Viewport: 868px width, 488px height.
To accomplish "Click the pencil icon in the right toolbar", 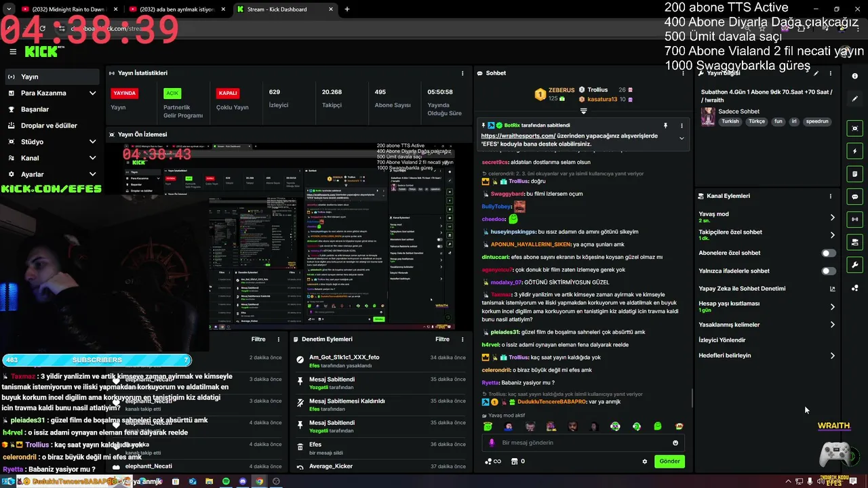I will (x=855, y=99).
